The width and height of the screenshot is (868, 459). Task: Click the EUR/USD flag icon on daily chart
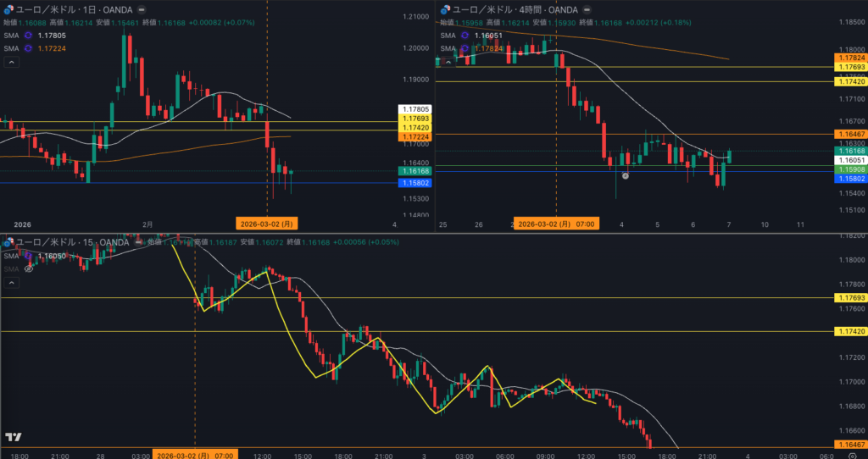[8, 9]
